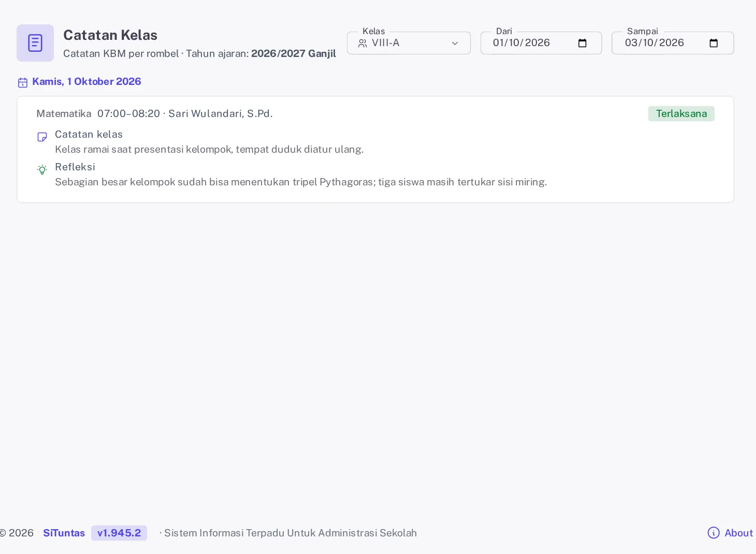
Task: Click the Refleksi note text
Action: (301, 182)
